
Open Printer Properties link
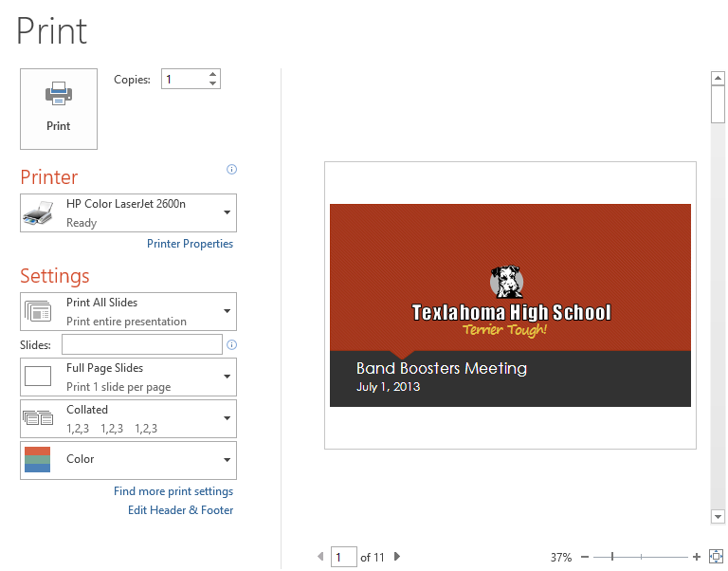coord(190,244)
